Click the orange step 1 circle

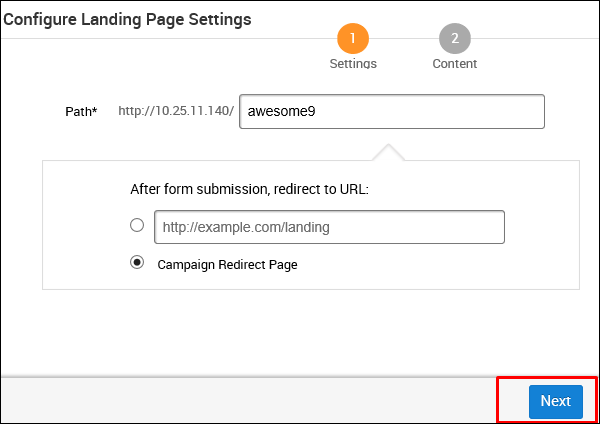point(353,39)
